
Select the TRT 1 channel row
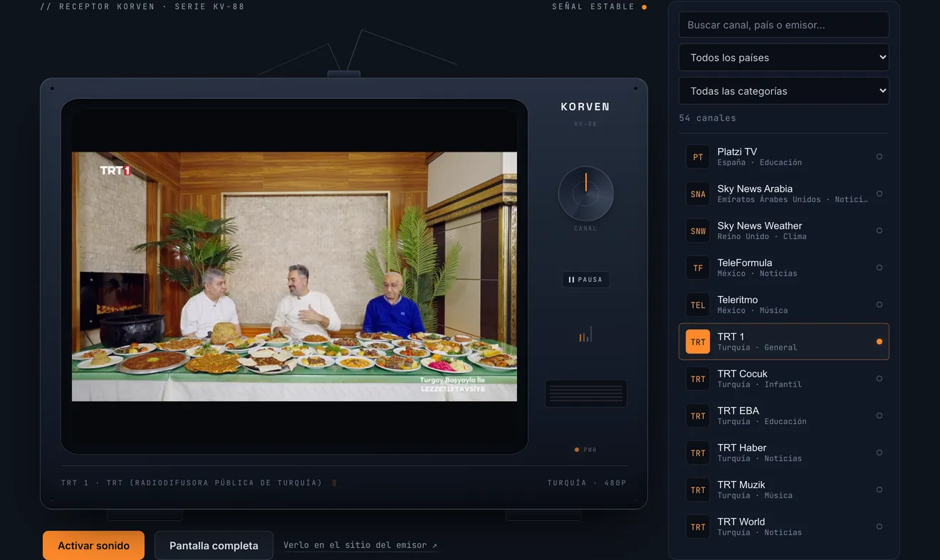(784, 342)
